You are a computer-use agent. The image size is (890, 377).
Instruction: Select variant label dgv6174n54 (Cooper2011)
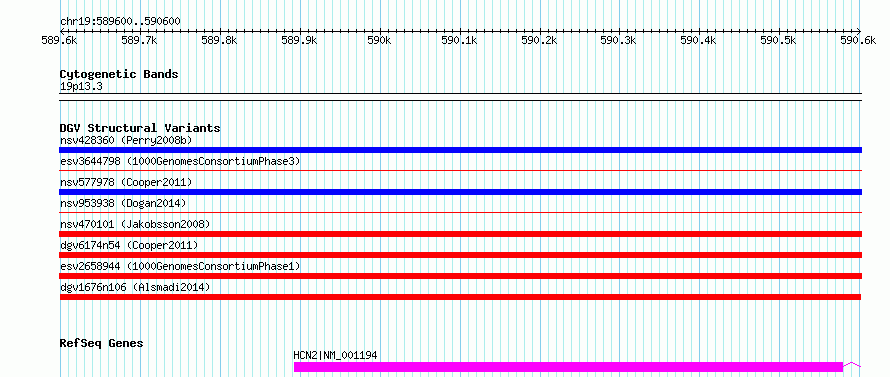129,245
